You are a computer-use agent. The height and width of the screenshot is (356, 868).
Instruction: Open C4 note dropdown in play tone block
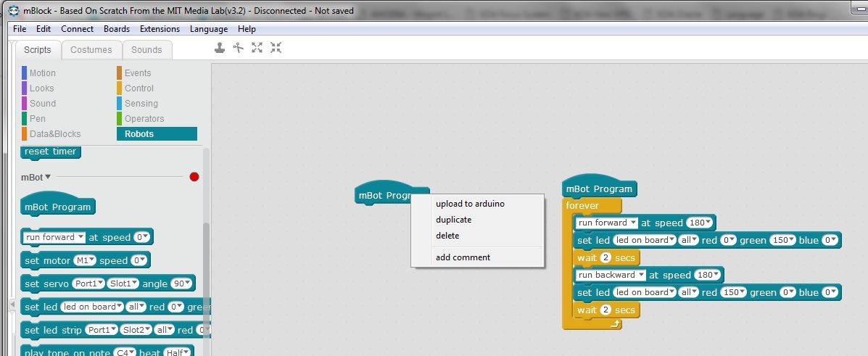pos(125,352)
